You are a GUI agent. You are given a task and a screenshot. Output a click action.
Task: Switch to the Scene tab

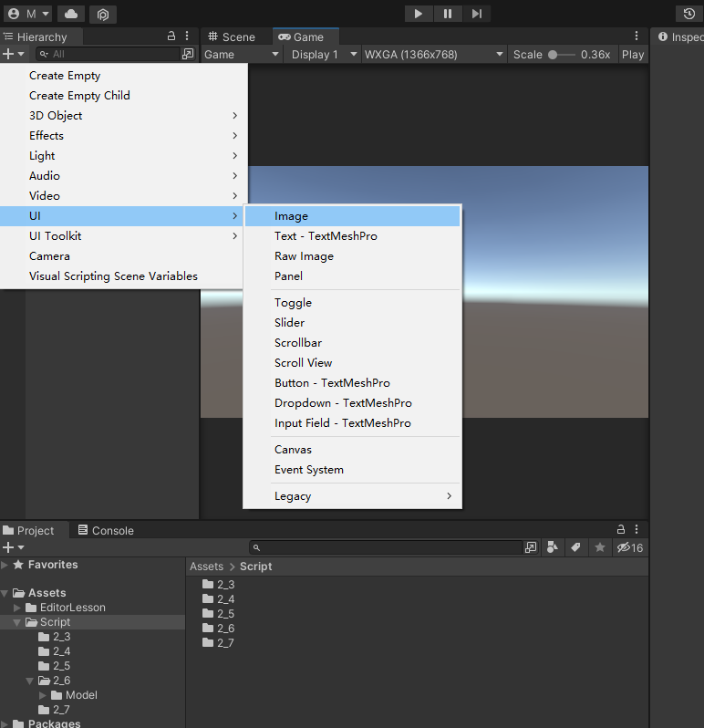coord(232,36)
